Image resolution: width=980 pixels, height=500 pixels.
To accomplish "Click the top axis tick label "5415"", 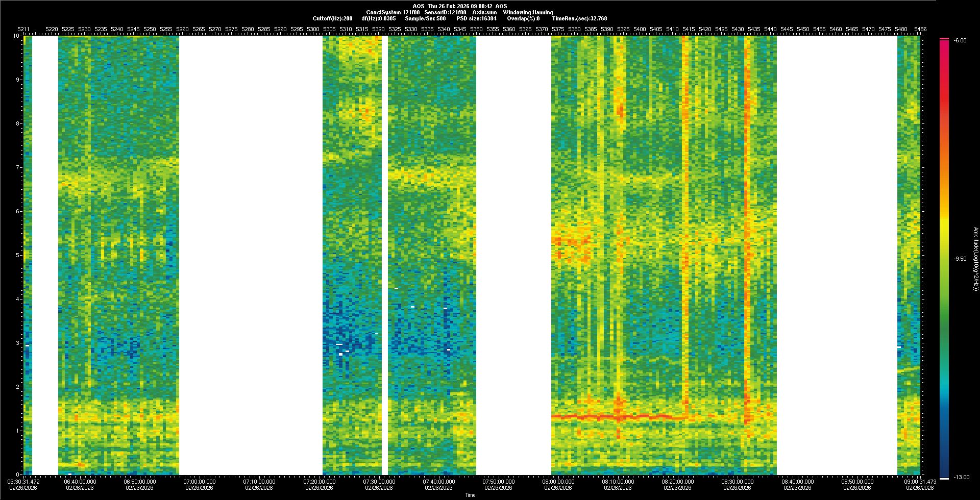I will 689,29.
